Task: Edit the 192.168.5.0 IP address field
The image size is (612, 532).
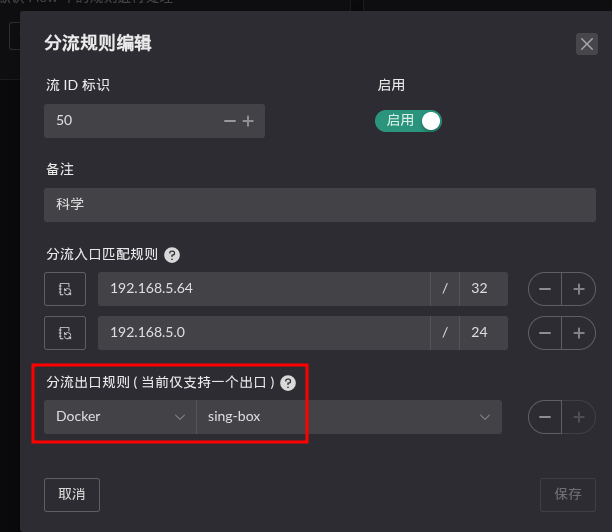Action: point(264,333)
